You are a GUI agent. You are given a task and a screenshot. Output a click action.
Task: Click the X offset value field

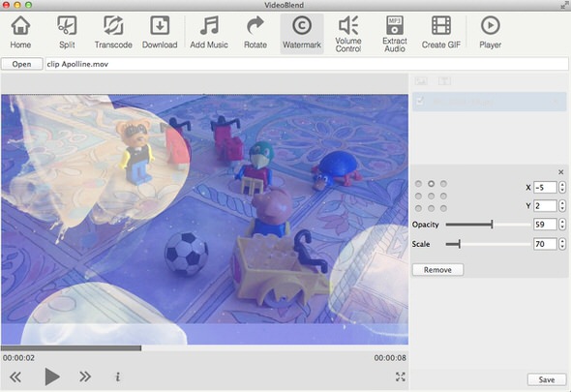tap(545, 187)
